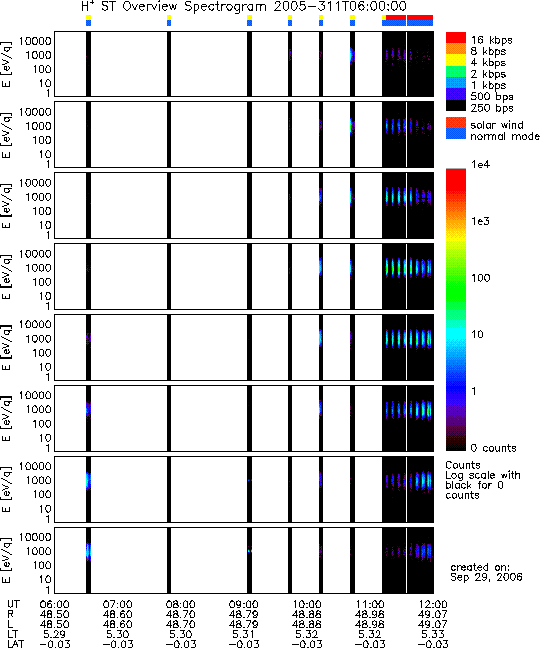The height and width of the screenshot is (648, 540).
Task: Click the green 2 kbps legend swatch
Action: point(456,71)
